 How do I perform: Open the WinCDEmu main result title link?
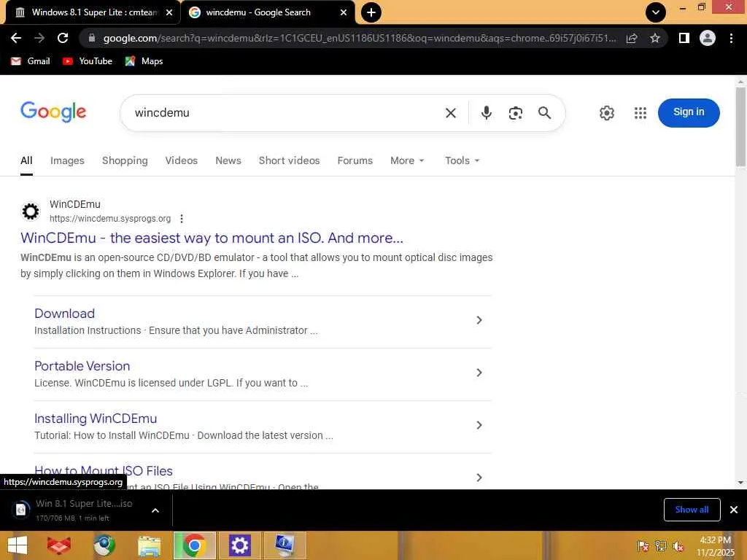tap(212, 238)
